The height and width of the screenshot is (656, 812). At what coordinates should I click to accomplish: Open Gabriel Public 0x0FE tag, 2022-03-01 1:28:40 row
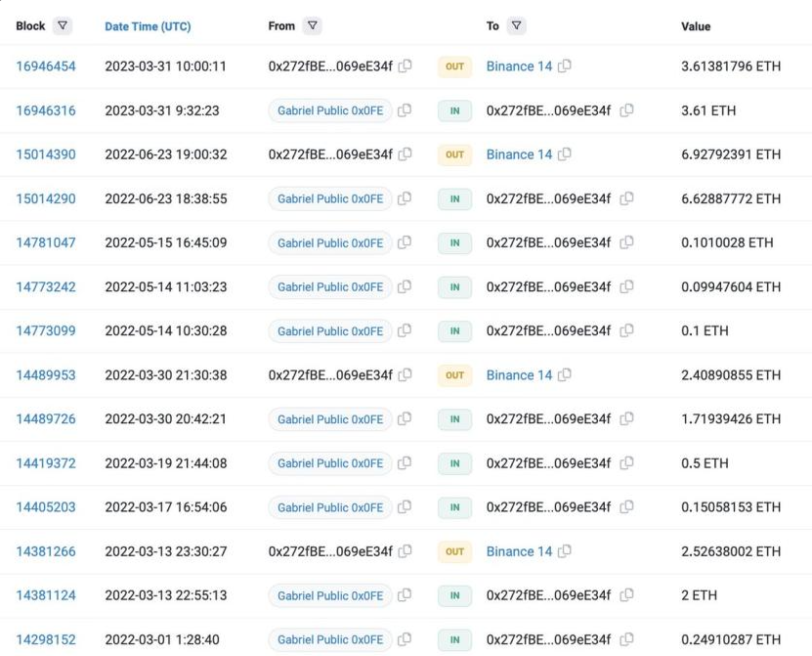(330, 639)
